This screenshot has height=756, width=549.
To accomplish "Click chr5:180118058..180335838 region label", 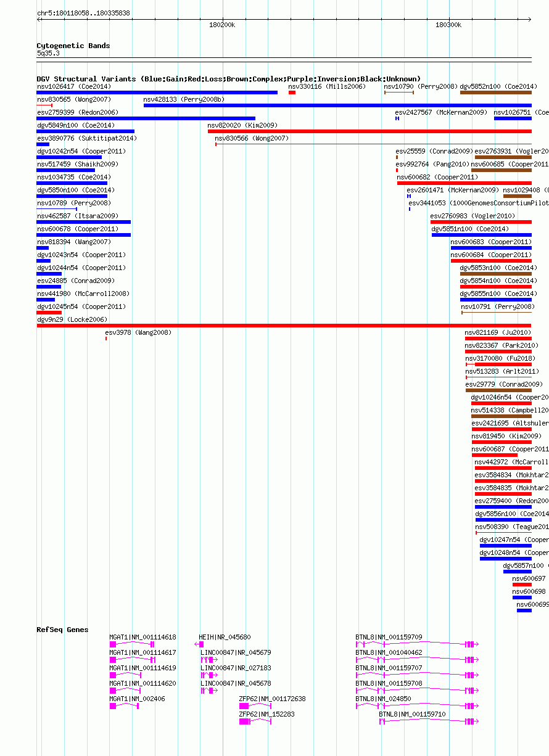I will click(83, 13).
